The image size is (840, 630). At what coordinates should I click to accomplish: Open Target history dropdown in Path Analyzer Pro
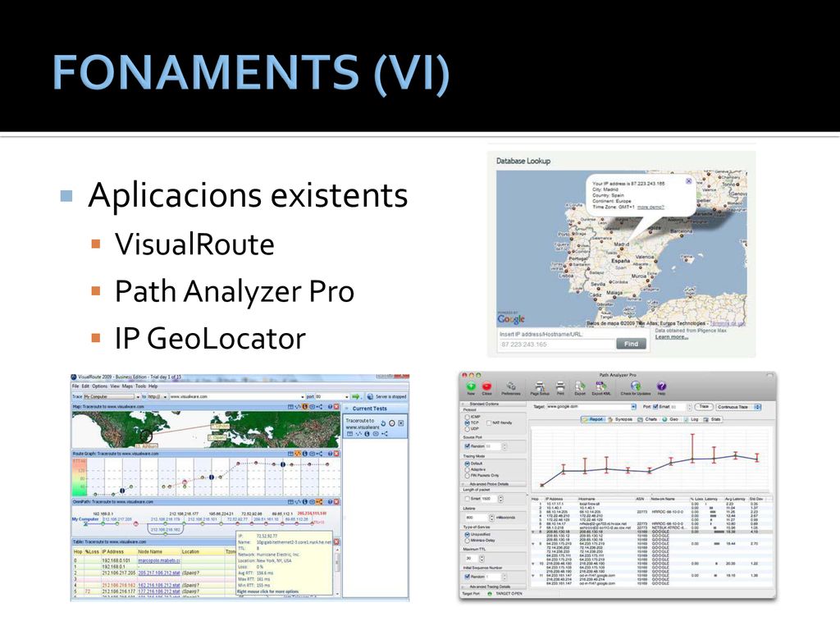pyautogui.click(x=634, y=407)
